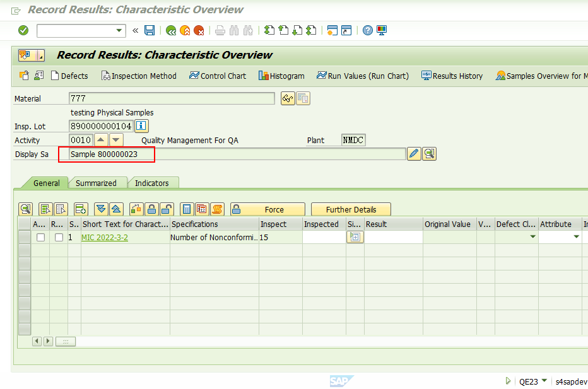Click the Inspected cell in row 1
Viewport: 588px width, 389px height.
(x=324, y=237)
